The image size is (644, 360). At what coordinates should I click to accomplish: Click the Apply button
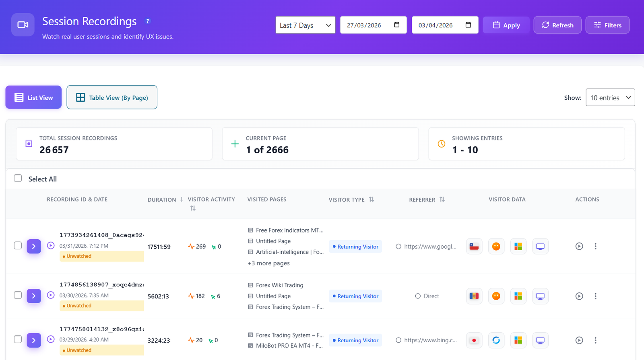506,25
